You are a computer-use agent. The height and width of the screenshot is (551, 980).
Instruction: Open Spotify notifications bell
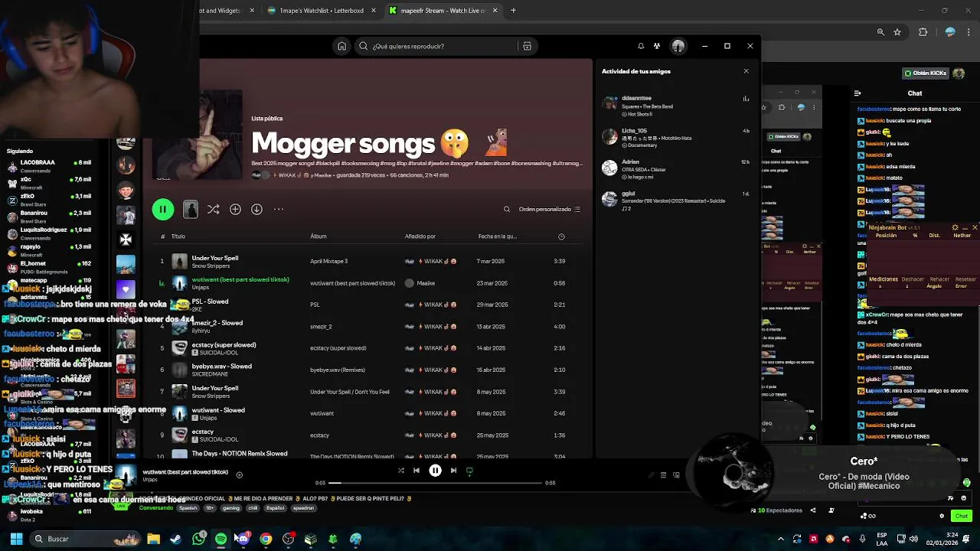click(x=641, y=46)
